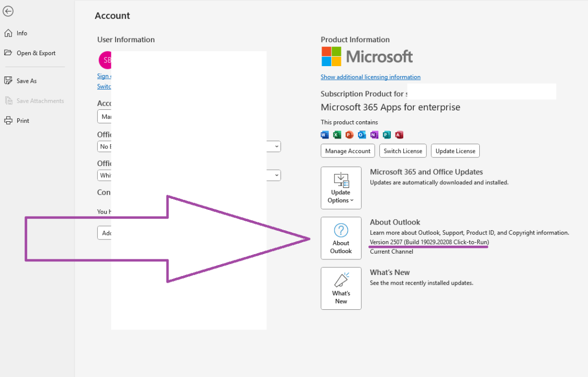
Task: Click the Current Channel text
Action: [391, 252]
